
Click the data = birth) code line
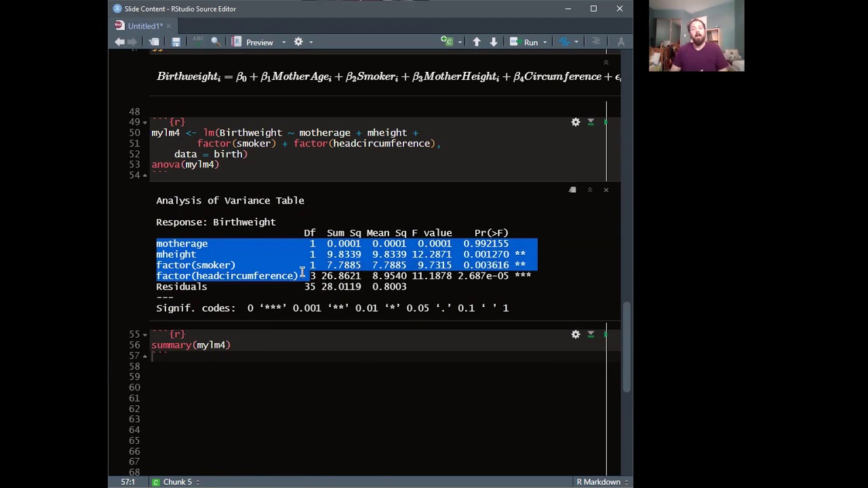point(211,155)
